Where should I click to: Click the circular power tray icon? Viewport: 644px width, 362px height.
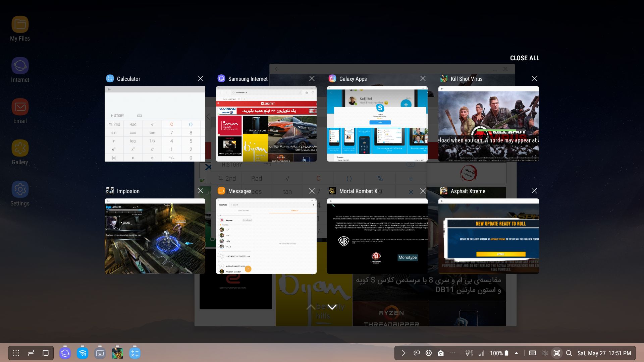pos(429,353)
